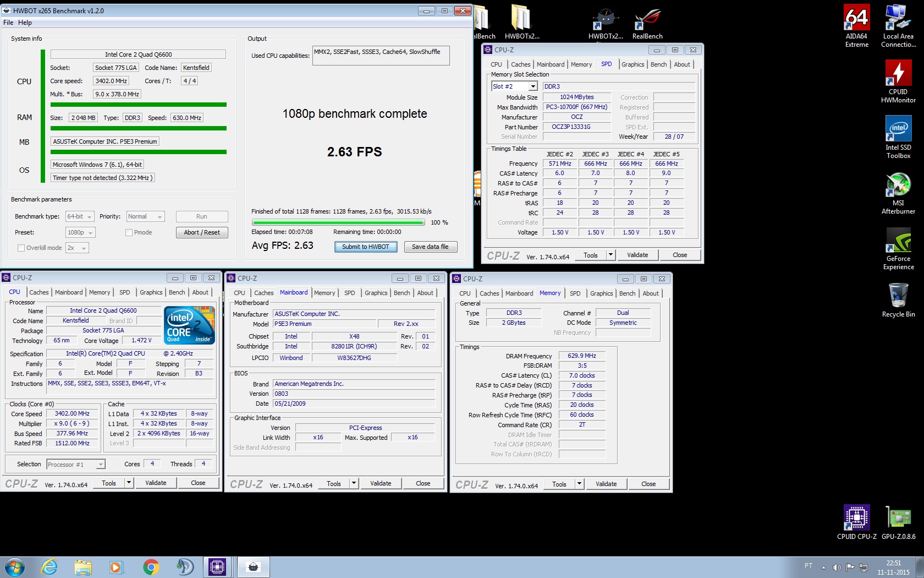924x578 pixels.
Task: Open Intel SSD Toolbox desktop icon
Action: click(x=899, y=137)
